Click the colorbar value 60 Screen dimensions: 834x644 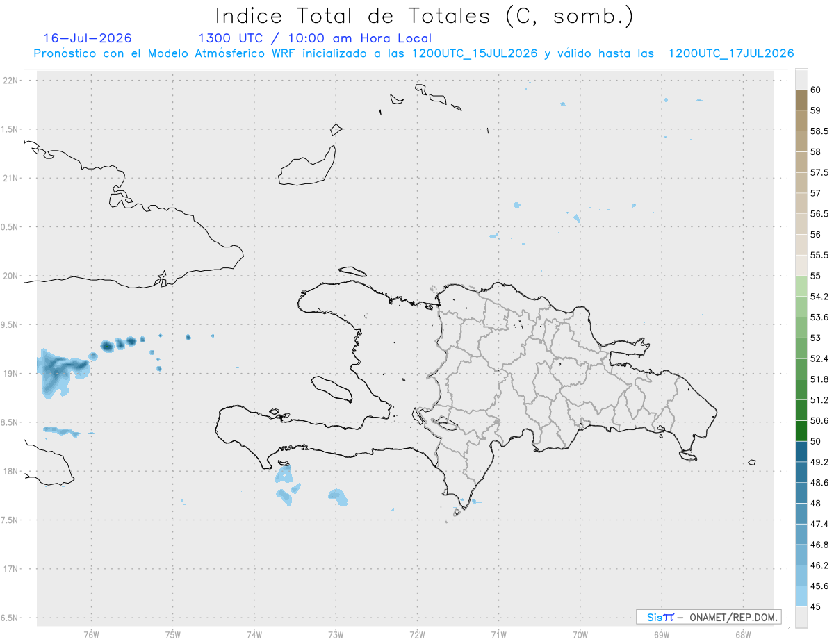[816, 90]
